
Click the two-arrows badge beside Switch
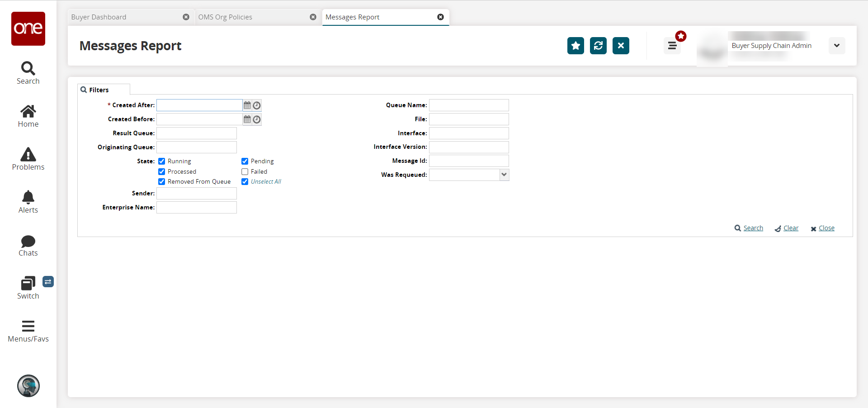click(48, 282)
